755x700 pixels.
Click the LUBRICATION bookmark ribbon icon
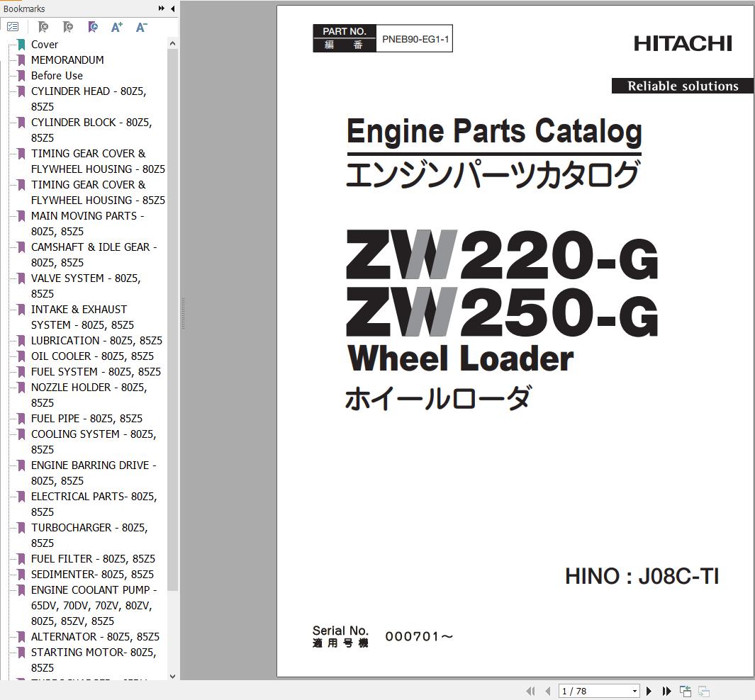21,341
